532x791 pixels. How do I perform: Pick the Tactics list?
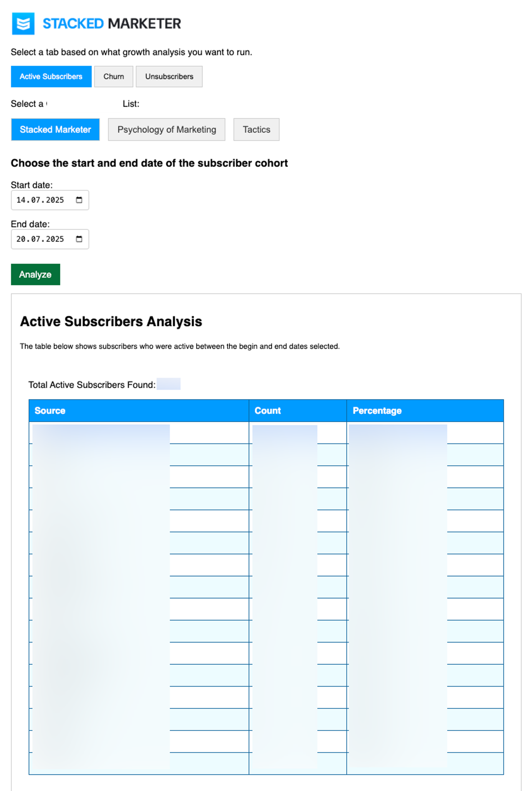(256, 130)
